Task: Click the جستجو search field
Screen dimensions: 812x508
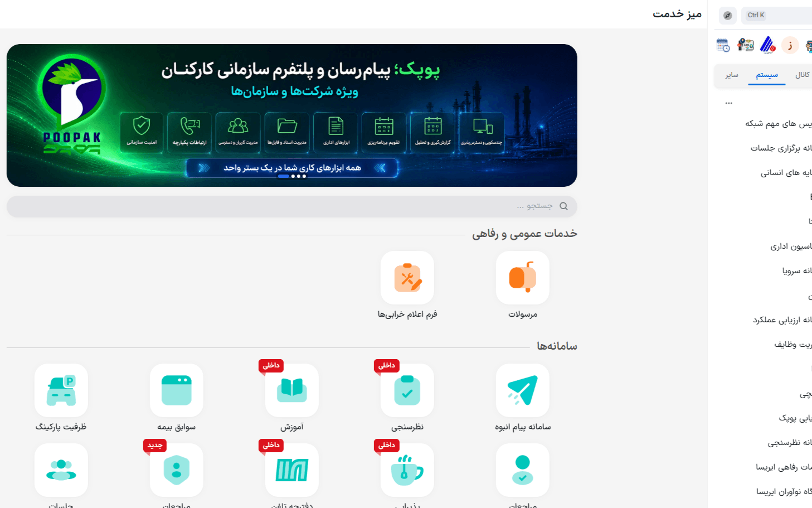Action: coord(291,206)
